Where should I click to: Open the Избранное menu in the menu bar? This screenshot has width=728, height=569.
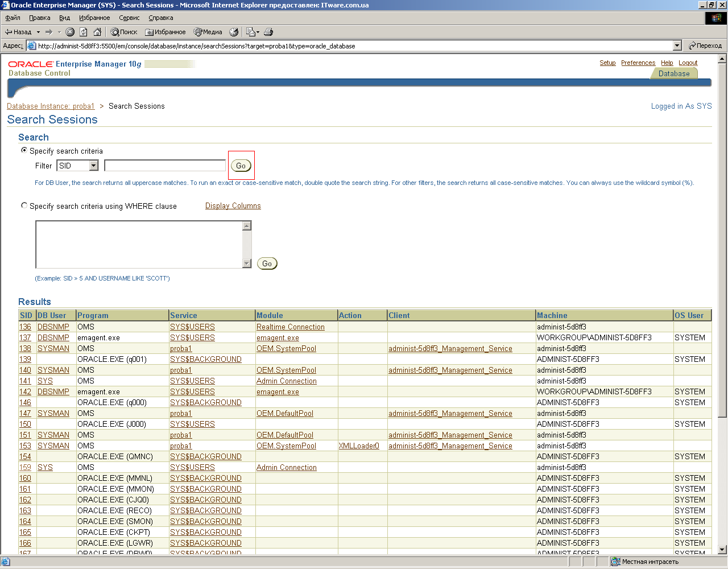(x=94, y=18)
